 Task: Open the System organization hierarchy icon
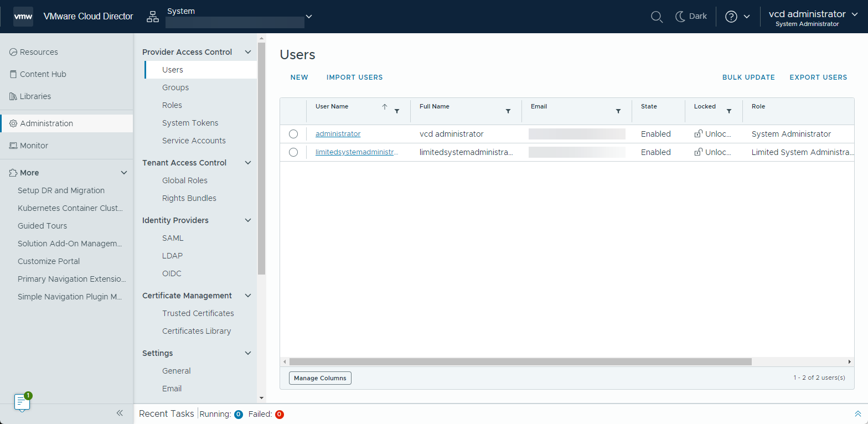pos(152,17)
